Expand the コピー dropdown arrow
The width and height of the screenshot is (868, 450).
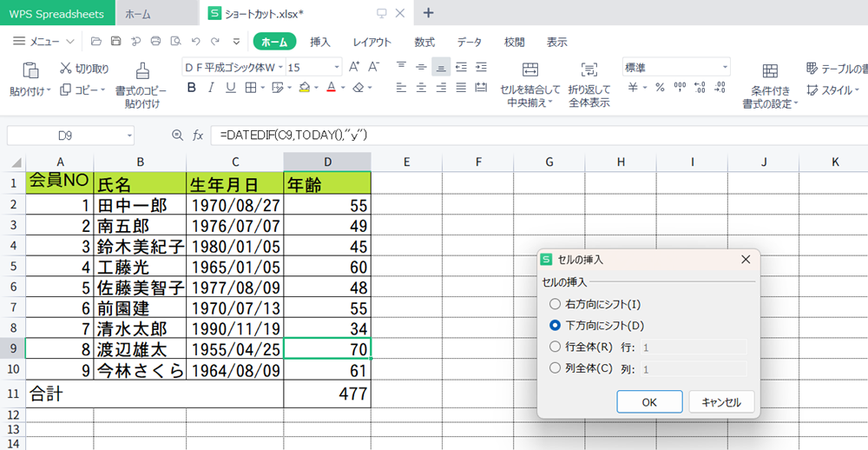click(103, 89)
